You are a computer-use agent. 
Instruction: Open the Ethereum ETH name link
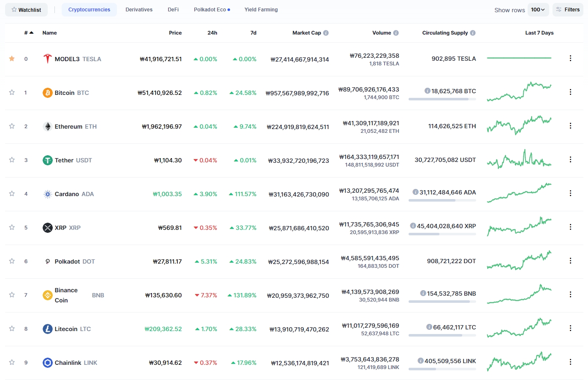[76, 127]
